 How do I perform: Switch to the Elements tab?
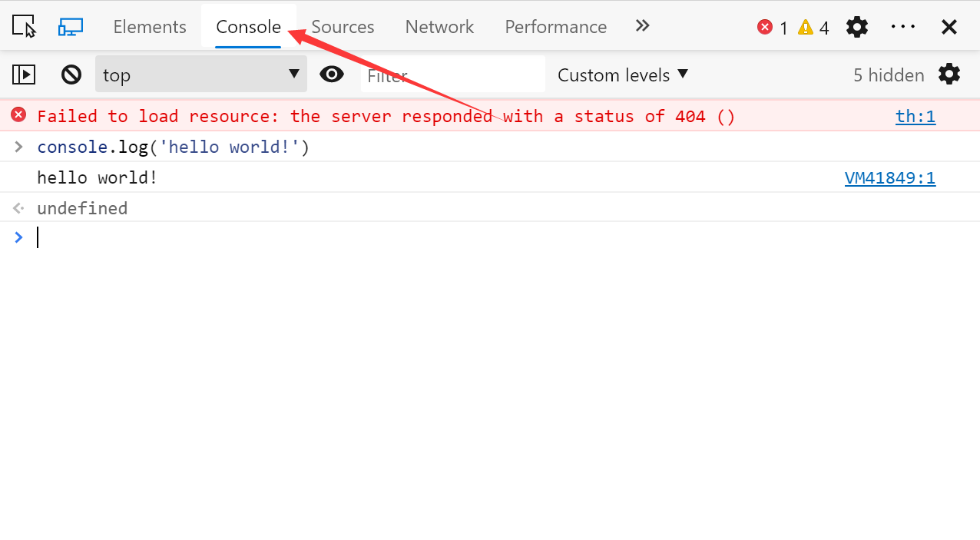(150, 27)
